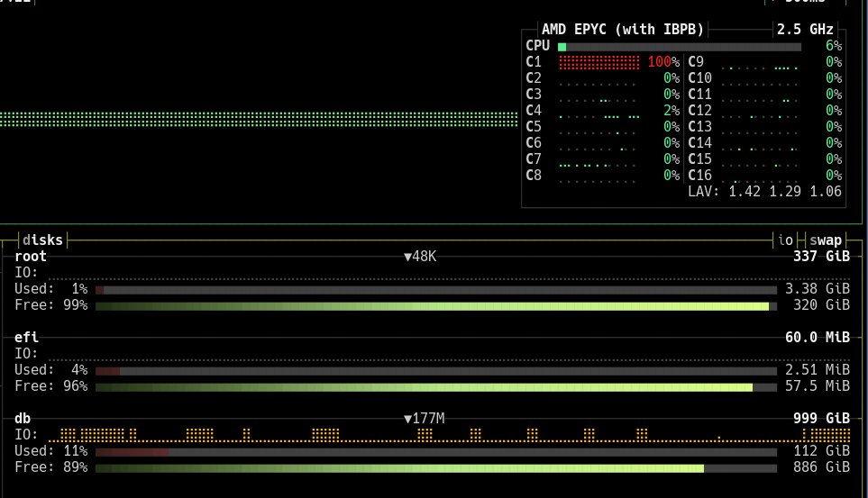Click the AMD EPYC (with IBPB) title
Screen dimensions: 868x498
[623, 30]
